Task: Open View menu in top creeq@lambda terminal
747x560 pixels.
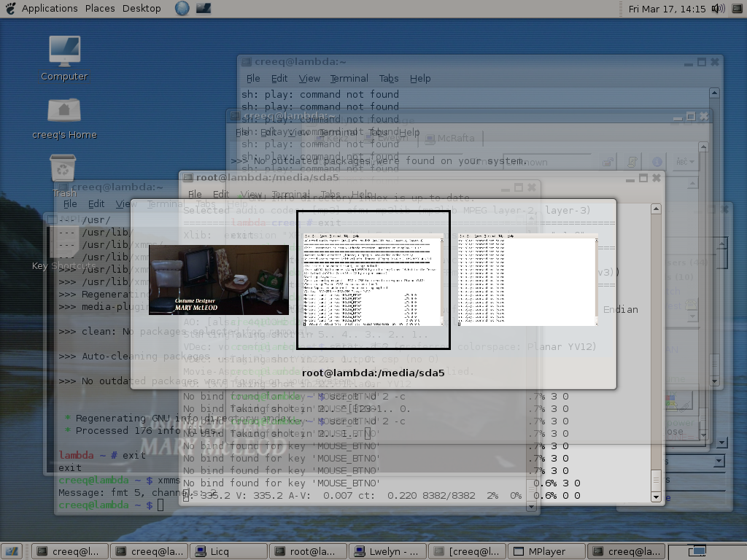Action: coord(309,78)
